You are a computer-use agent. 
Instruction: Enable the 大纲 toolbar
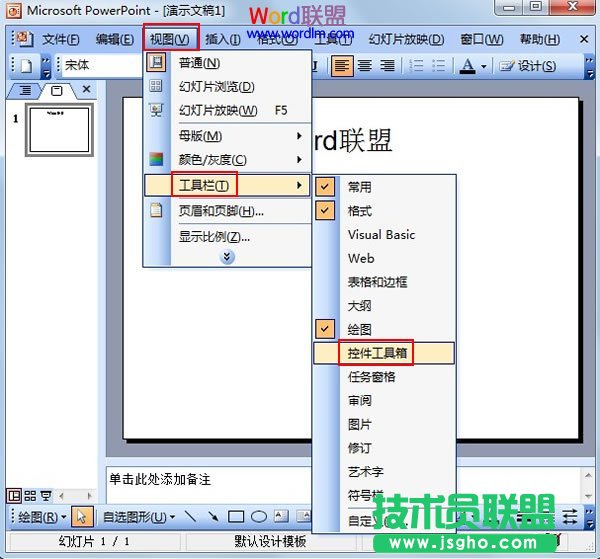384,305
